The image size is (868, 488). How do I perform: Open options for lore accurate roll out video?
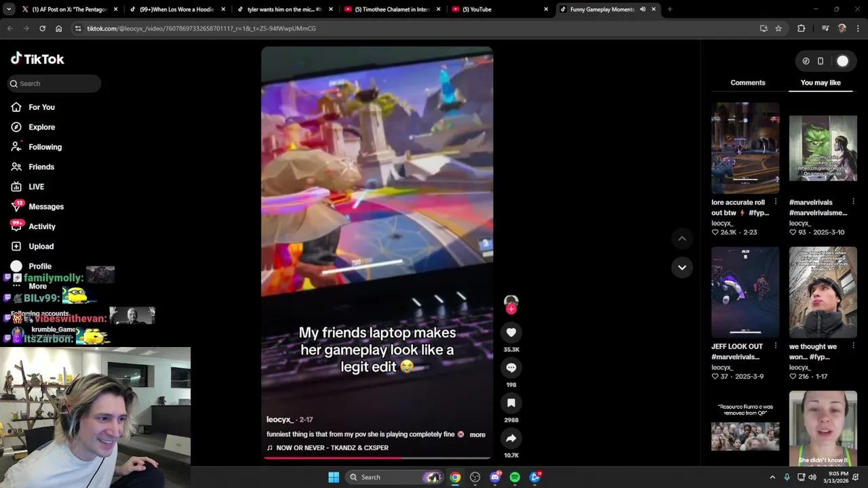tap(776, 202)
